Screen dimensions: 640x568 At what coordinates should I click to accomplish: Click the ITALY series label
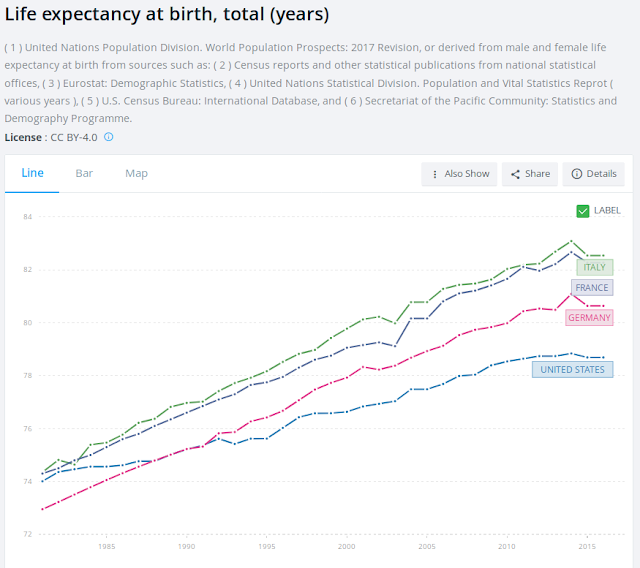click(x=595, y=268)
